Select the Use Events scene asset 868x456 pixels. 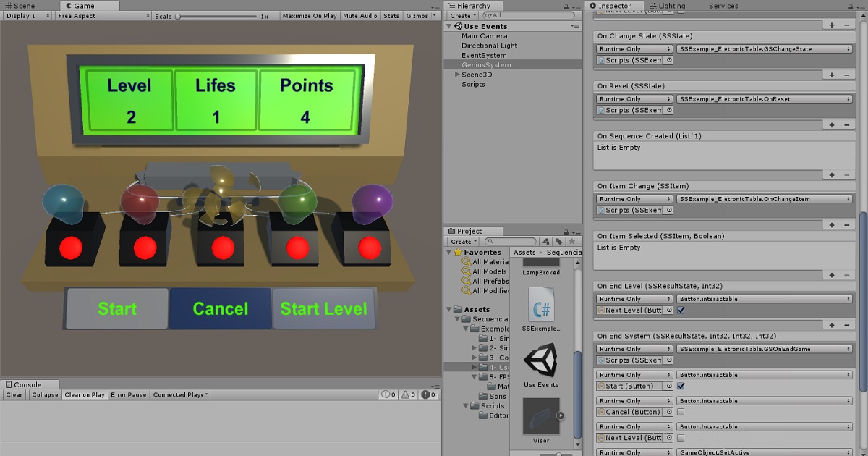(541, 366)
